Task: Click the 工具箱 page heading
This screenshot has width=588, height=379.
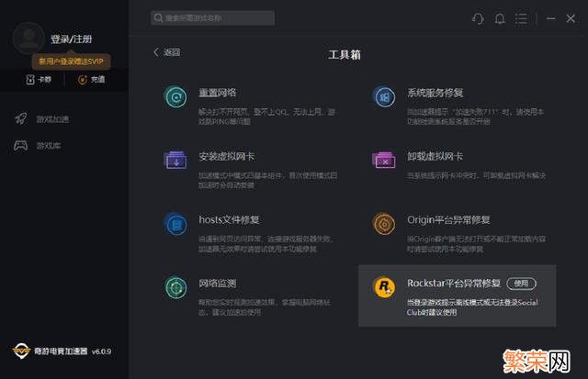Action: point(345,55)
